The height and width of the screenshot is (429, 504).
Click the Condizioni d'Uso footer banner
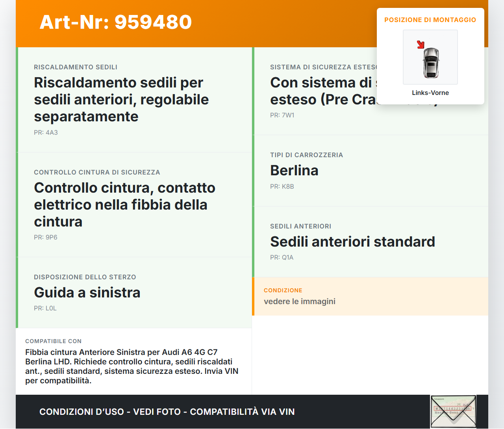[167, 412]
